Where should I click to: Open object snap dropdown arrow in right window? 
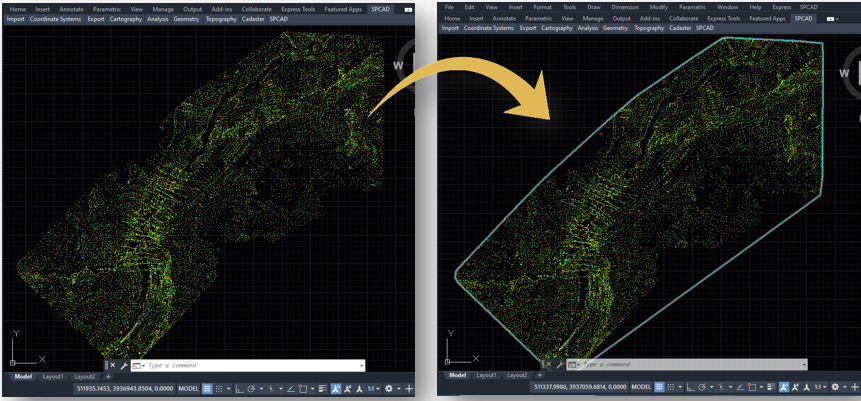point(762,387)
